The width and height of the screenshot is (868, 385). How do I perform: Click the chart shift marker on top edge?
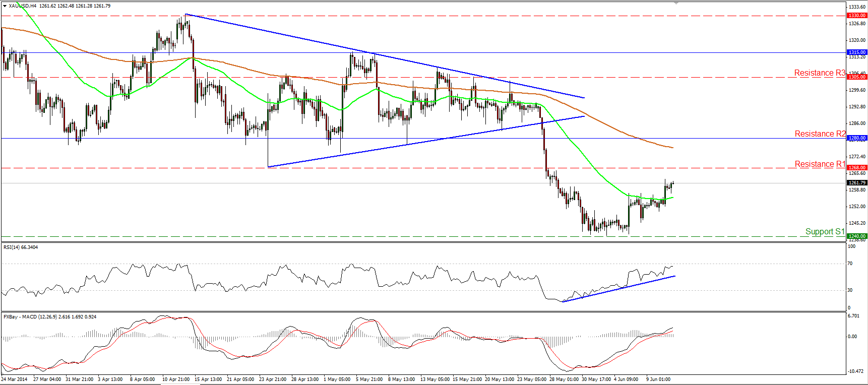point(676,3)
